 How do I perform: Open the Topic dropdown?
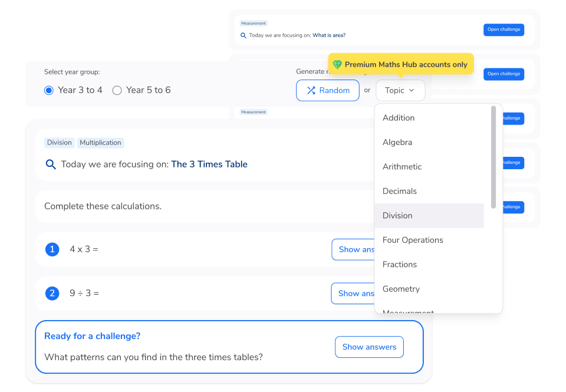tap(400, 90)
